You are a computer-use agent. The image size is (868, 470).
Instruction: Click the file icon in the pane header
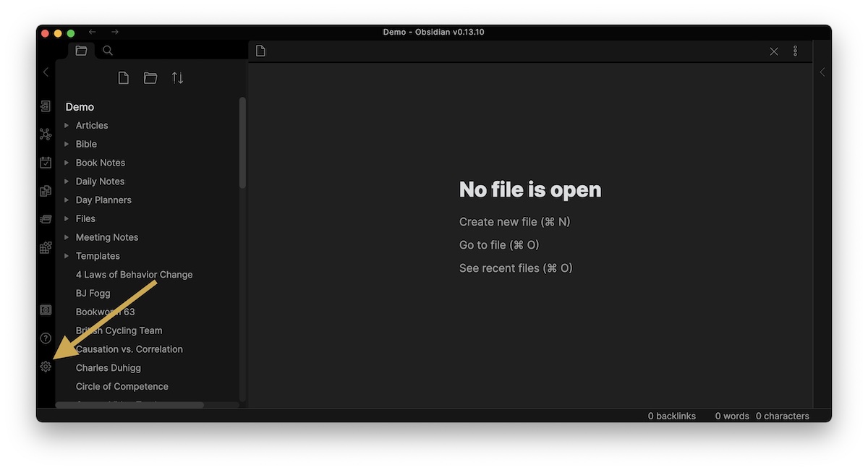pyautogui.click(x=261, y=51)
